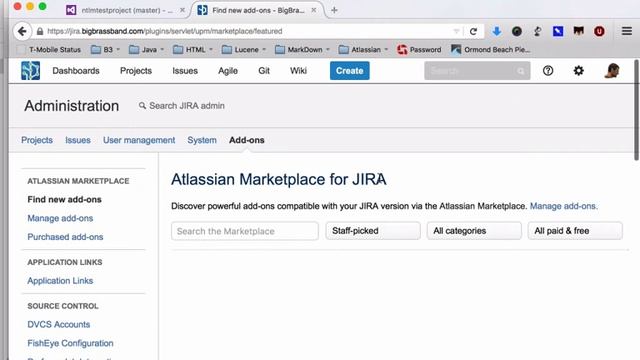Select the Add-ons admin tab

(x=247, y=140)
